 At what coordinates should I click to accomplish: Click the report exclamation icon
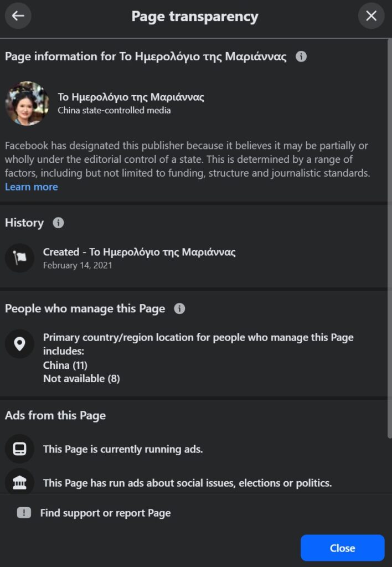pos(24,513)
